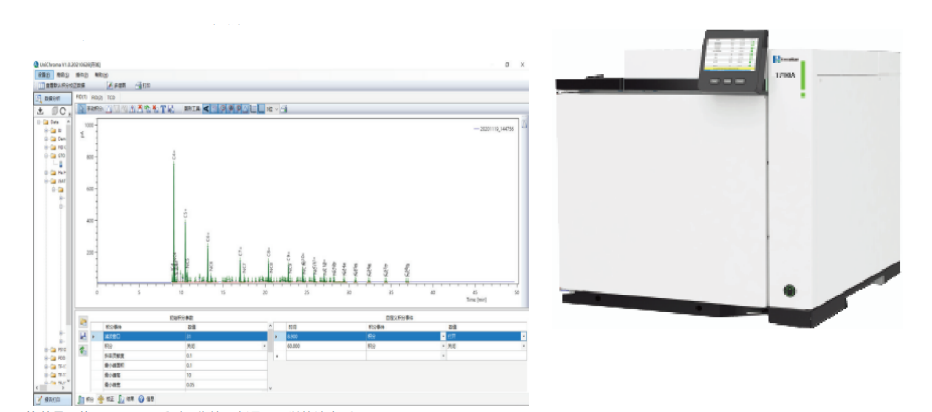Click the green export icon beside the parameters table
The width and height of the screenshot is (932, 412).
click(x=83, y=350)
